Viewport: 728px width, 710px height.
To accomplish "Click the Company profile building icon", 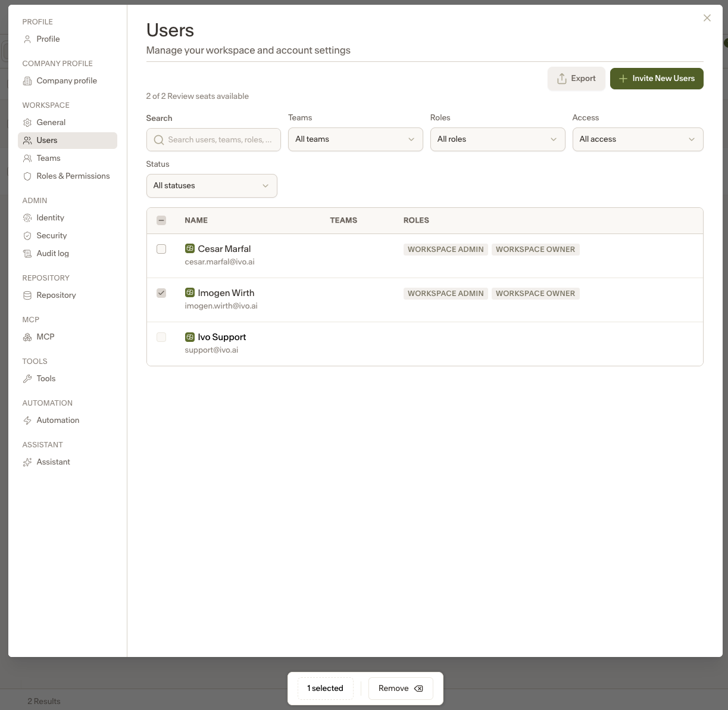I will (x=27, y=81).
